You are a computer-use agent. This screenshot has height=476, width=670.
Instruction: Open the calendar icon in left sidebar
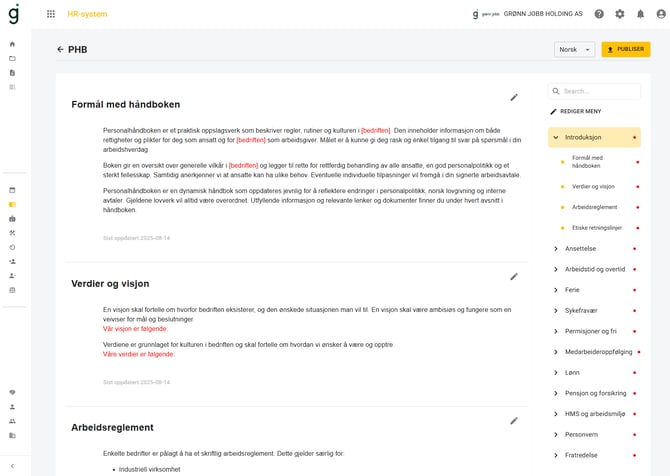pyautogui.click(x=12, y=190)
